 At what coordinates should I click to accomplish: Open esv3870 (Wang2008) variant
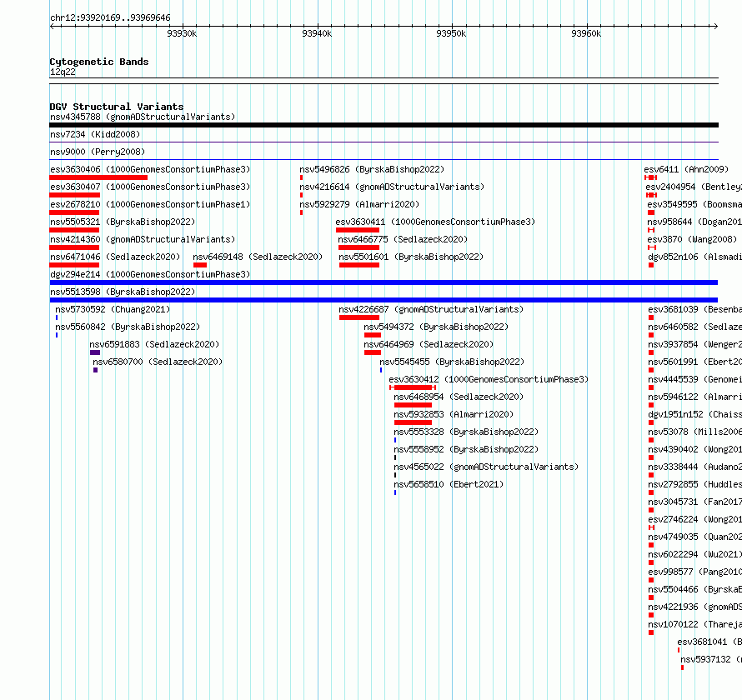coord(692,239)
